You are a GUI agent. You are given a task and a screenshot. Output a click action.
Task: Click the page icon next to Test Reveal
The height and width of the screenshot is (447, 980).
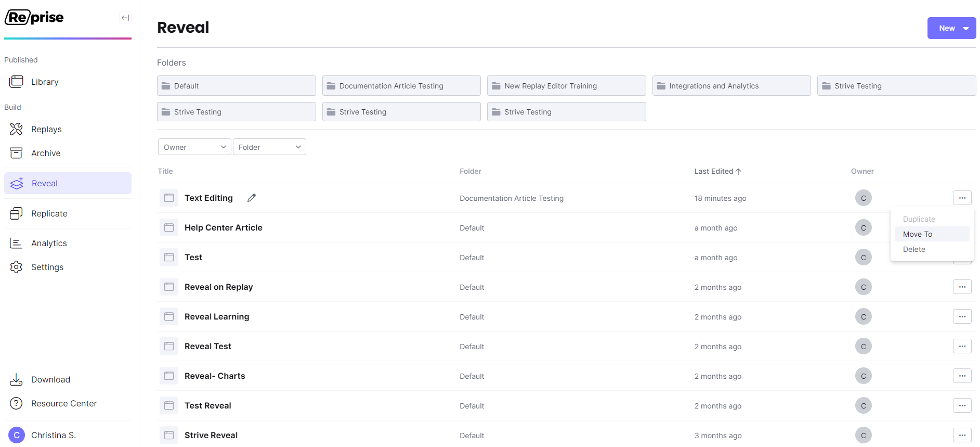click(x=169, y=405)
